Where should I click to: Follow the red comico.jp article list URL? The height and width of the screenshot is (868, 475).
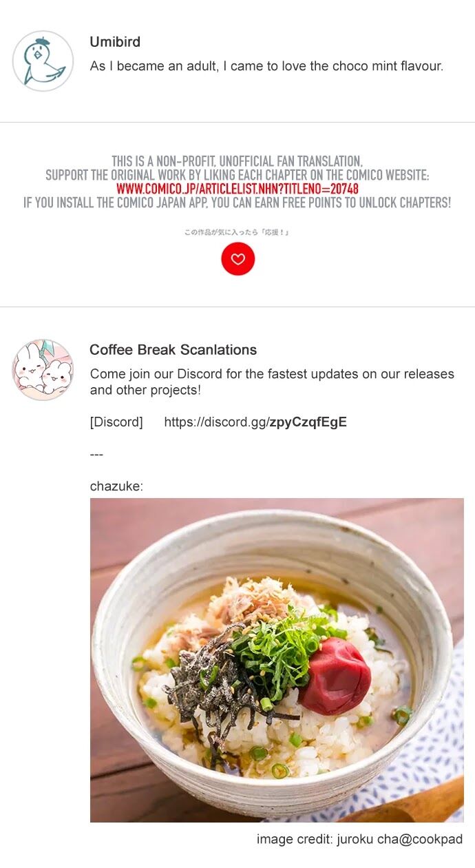point(237,189)
